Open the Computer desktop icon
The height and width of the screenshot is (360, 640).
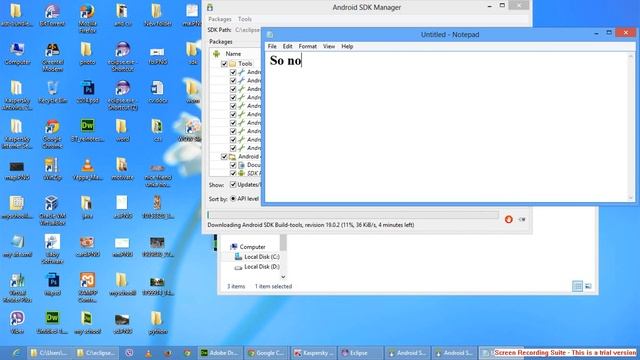coord(17,53)
